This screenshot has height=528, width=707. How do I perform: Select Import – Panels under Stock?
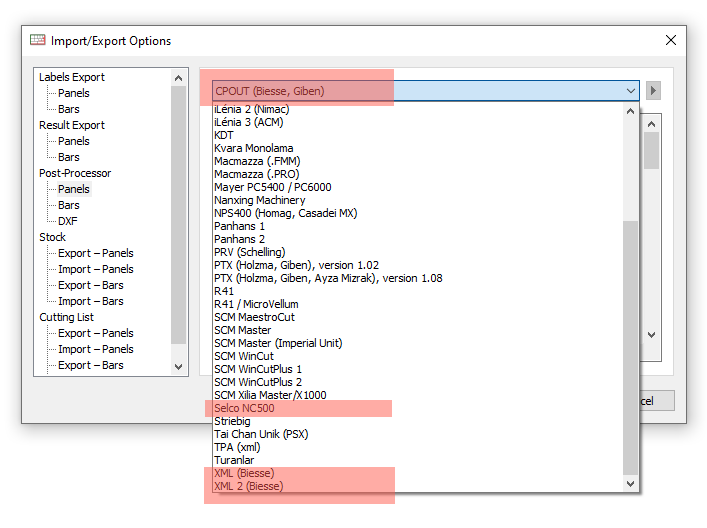point(96,269)
